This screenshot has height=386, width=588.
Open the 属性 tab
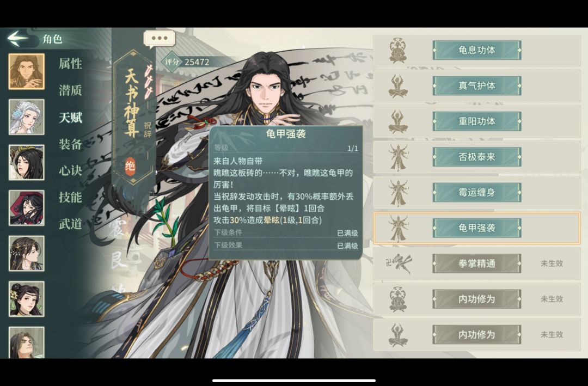tap(70, 63)
